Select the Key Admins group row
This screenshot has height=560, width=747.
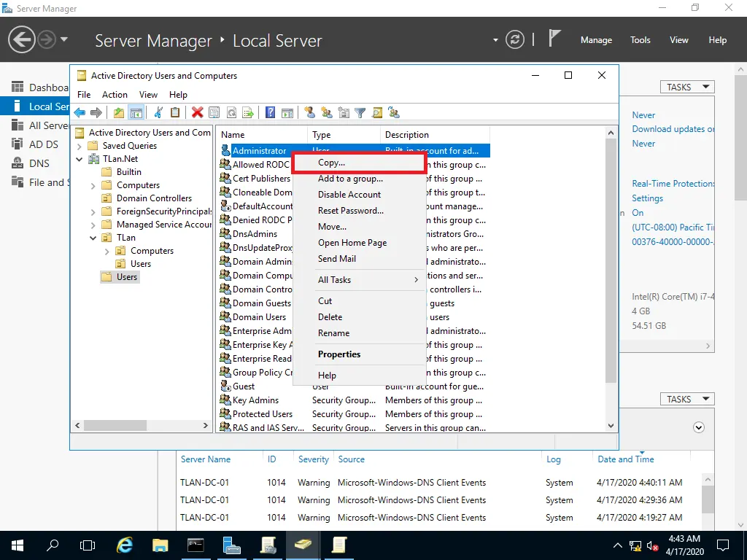pyautogui.click(x=354, y=400)
